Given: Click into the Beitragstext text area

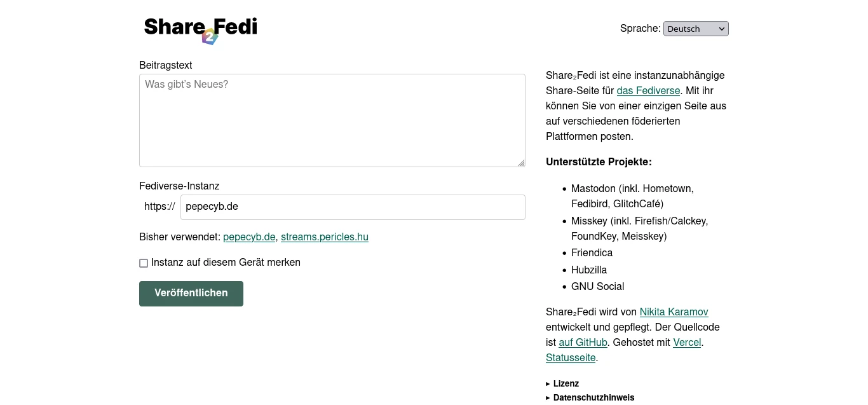Looking at the screenshot, I should tap(332, 121).
